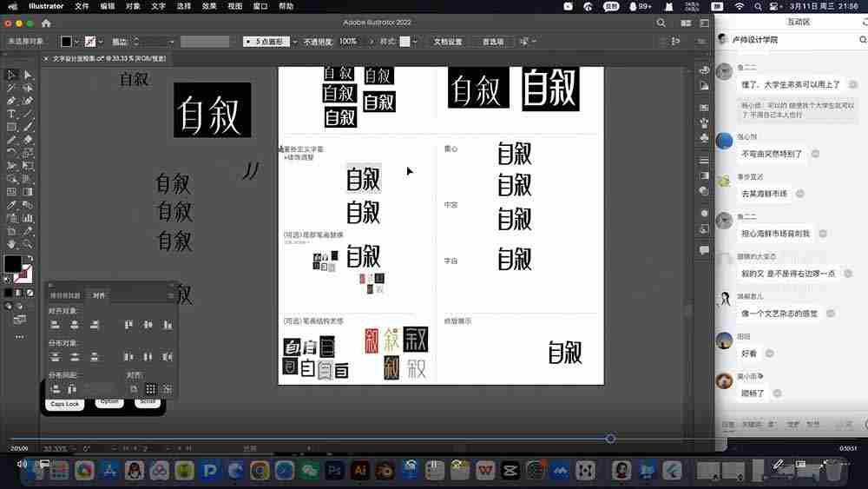The image size is (868, 489).
Task: Click 卢帅设计学院 chat header
Action: click(x=754, y=40)
